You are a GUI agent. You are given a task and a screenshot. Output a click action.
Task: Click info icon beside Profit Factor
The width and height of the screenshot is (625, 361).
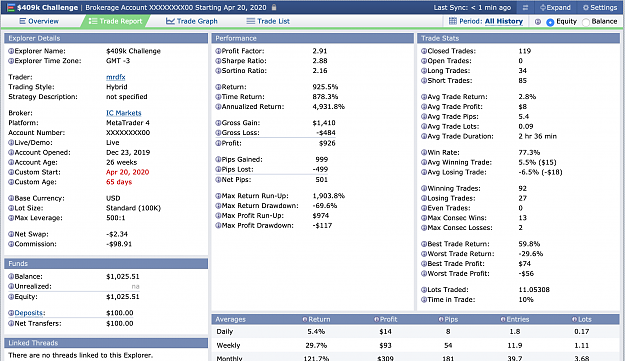coord(218,51)
